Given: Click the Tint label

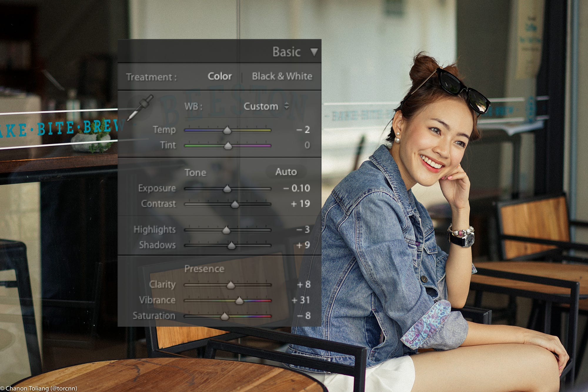Looking at the screenshot, I should (x=168, y=145).
